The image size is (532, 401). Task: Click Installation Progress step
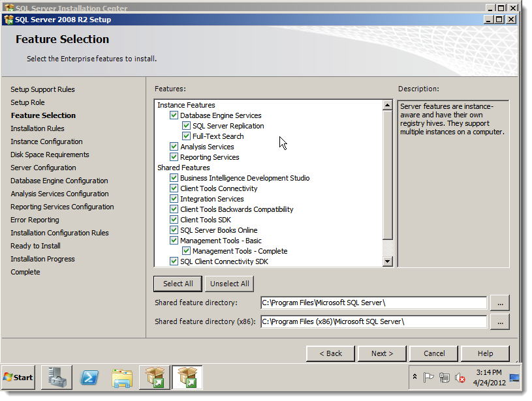(42, 259)
